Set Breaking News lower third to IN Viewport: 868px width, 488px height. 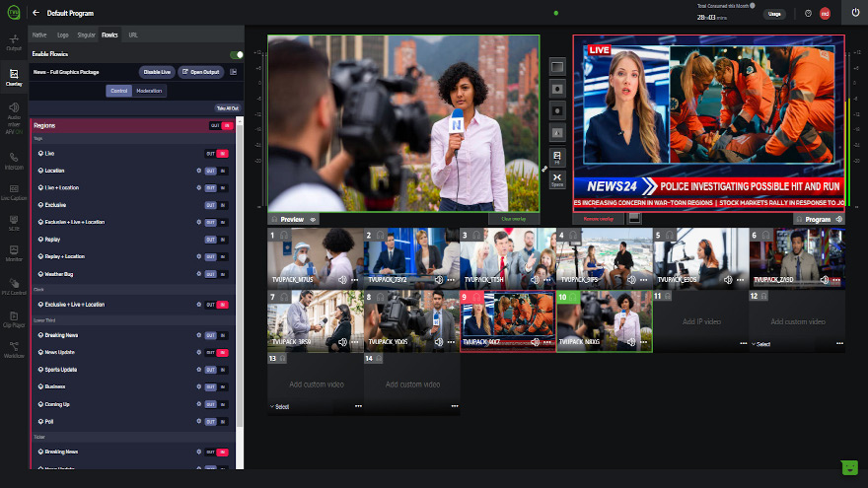[223, 335]
